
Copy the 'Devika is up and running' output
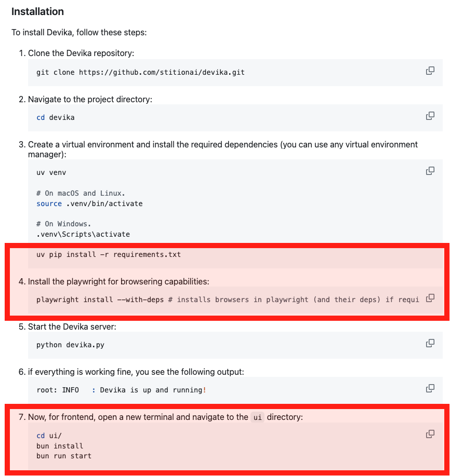[x=430, y=388]
